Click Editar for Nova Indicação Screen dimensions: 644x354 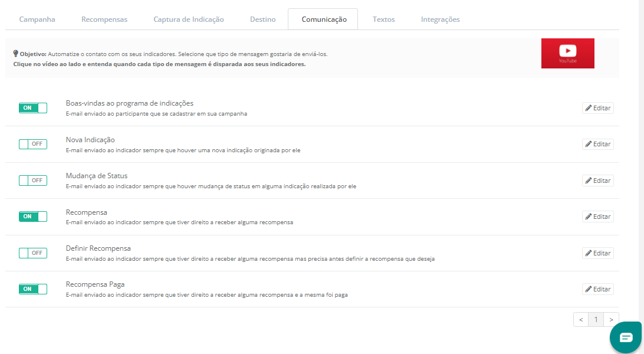tap(597, 144)
